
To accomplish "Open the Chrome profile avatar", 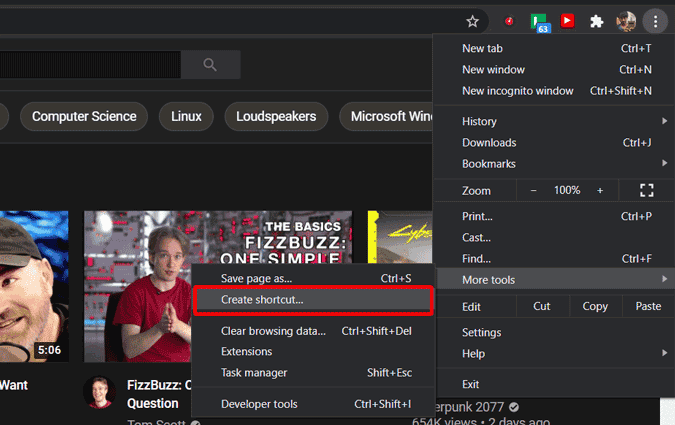I will pos(626,21).
